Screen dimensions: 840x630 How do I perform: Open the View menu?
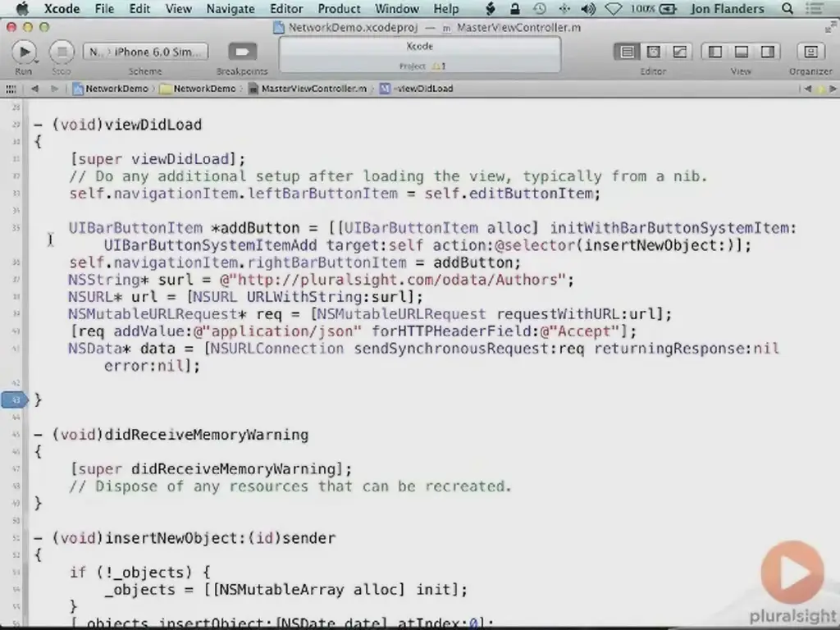178,8
